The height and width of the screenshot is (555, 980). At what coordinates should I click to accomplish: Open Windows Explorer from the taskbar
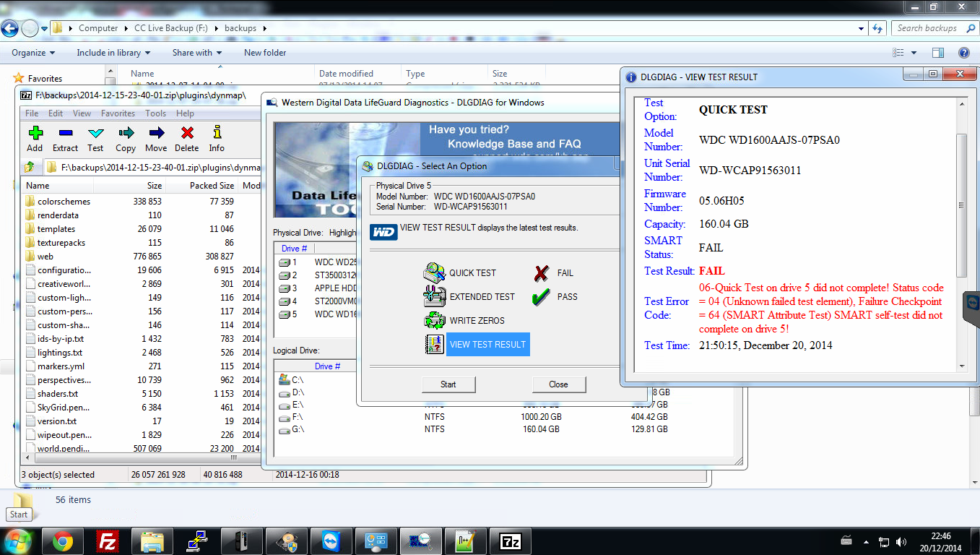152,541
